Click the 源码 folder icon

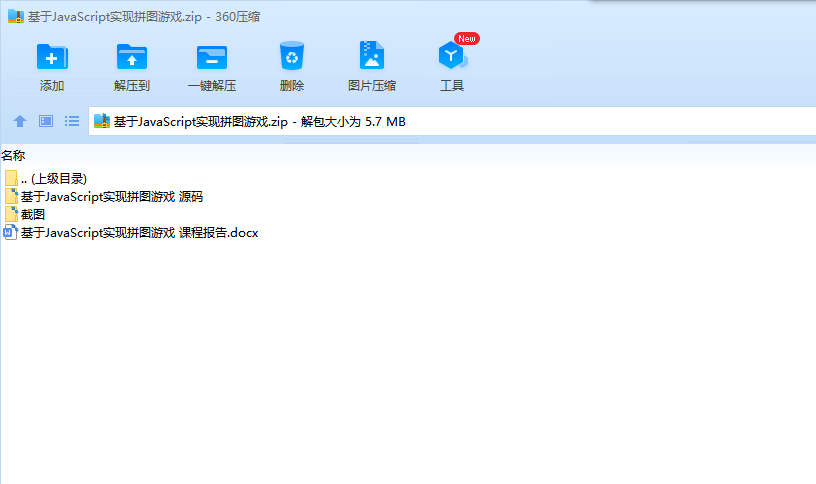pos(11,196)
